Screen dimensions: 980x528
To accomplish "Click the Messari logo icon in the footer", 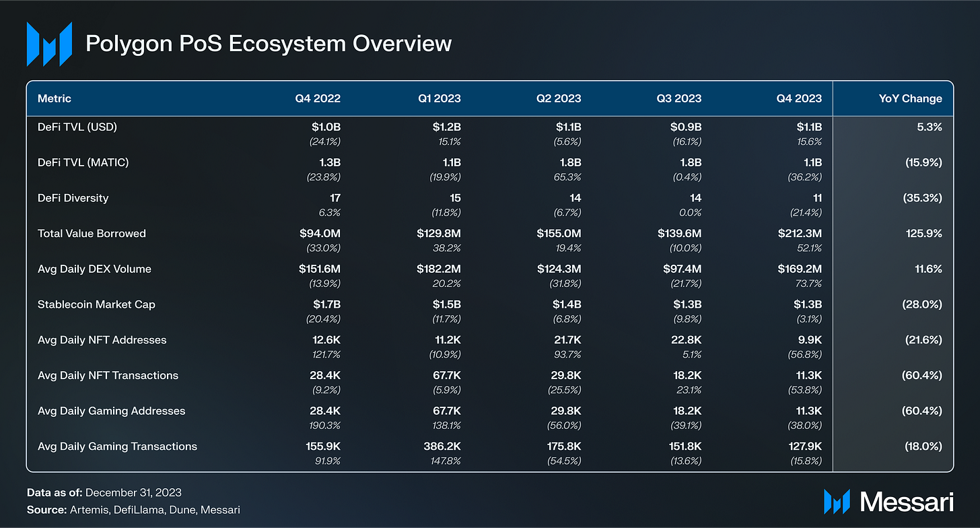I will coord(837,502).
